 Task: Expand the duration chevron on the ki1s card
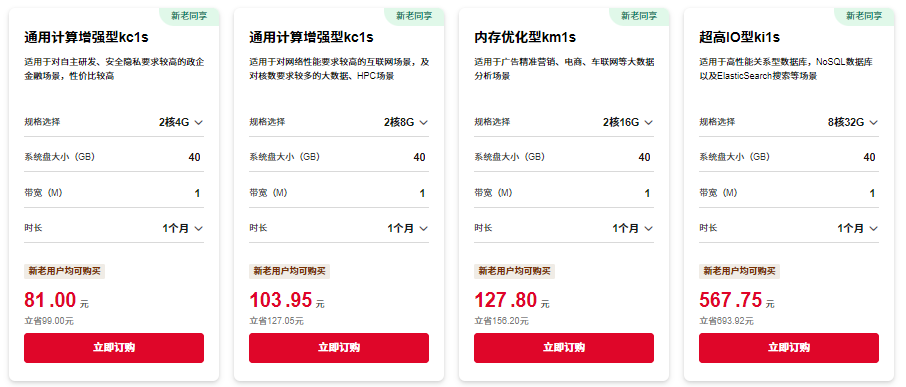click(x=874, y=228)
